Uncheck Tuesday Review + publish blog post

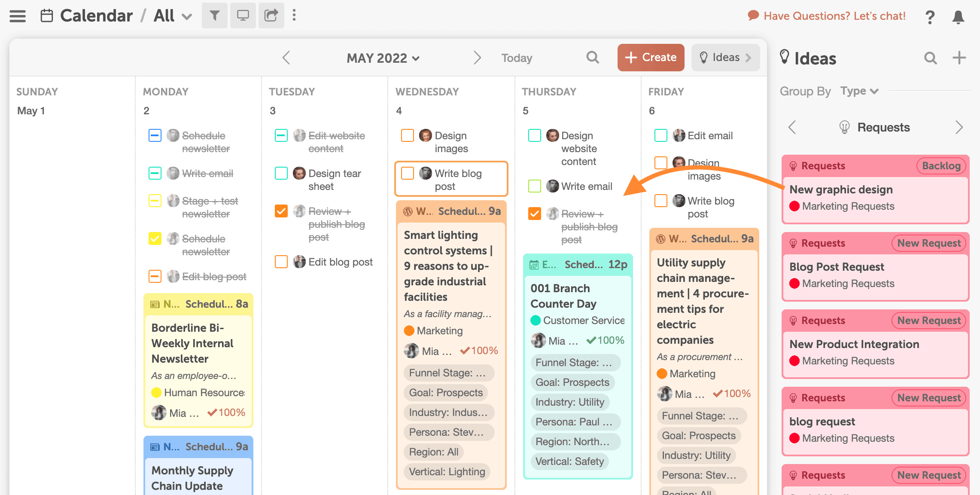tap(281, 211)
